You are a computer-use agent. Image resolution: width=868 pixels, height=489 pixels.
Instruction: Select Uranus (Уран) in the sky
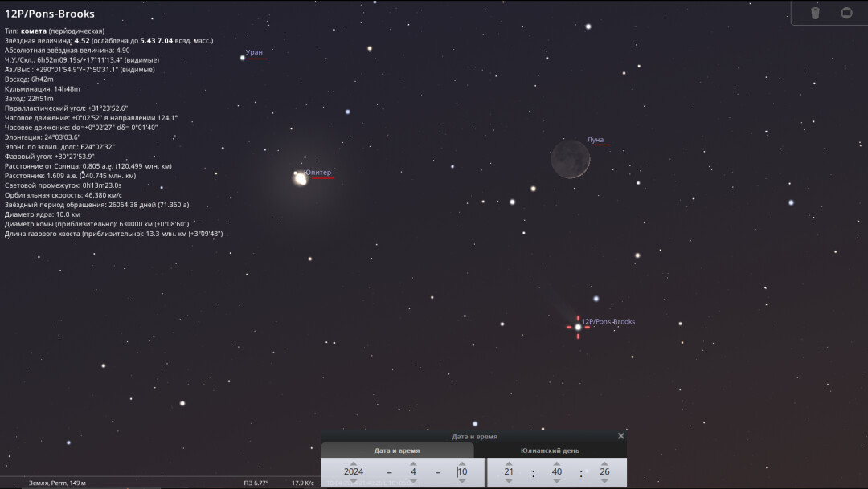pos(242,57)
